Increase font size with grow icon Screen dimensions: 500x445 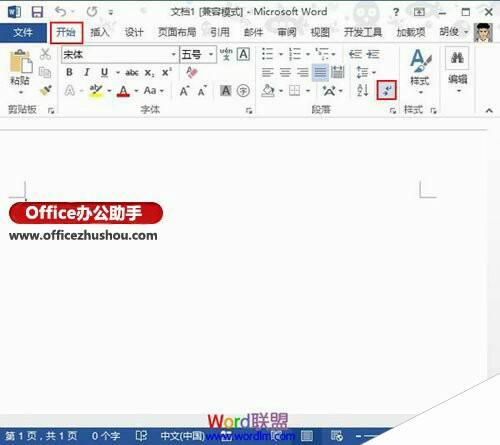tap(184, 91)
